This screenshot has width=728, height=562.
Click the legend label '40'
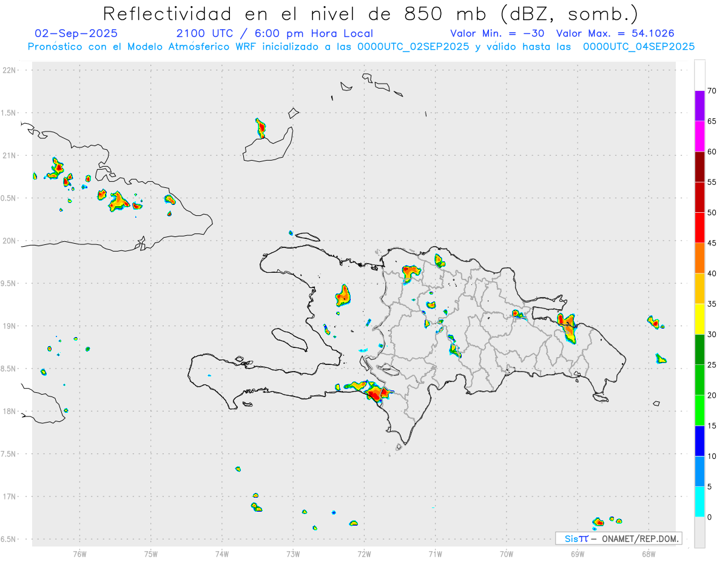[x=713, y=273]
